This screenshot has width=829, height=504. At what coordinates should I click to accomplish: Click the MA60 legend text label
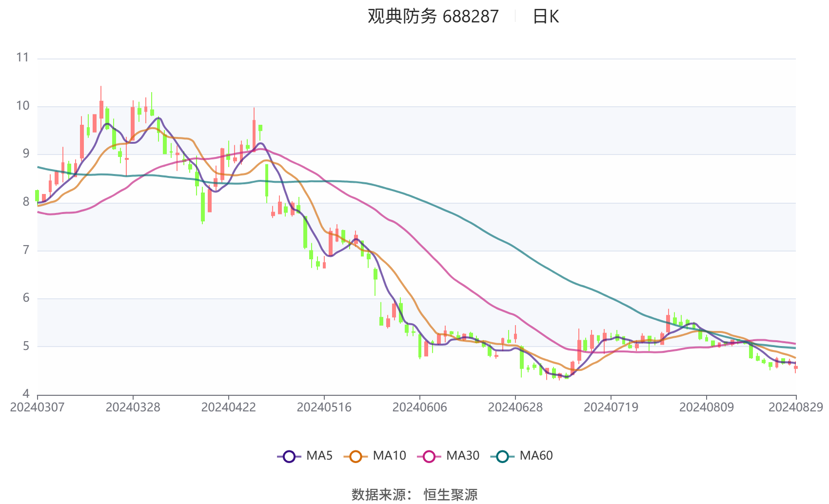point(536,456)
